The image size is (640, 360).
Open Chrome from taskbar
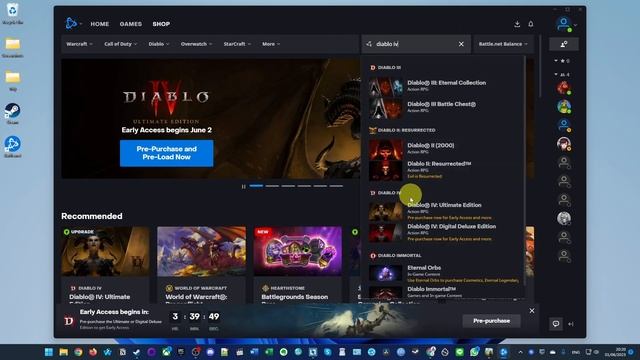pyautogui.click(x=78, y=352)
